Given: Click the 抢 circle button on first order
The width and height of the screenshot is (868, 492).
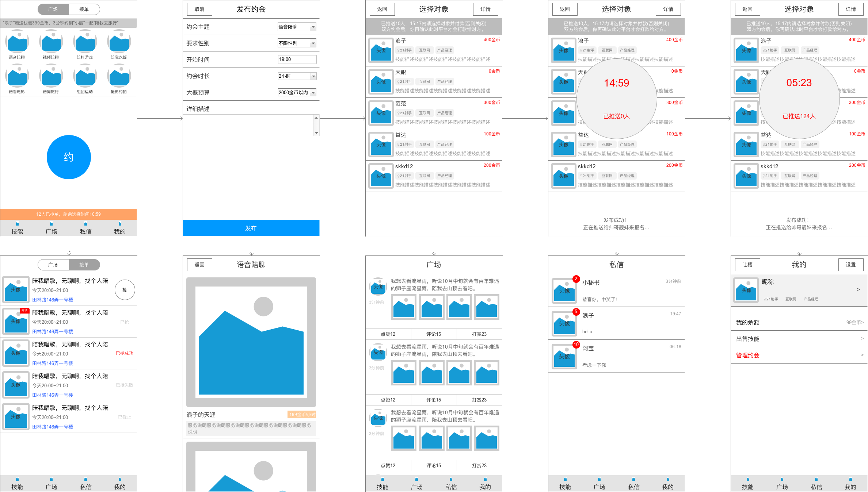Looking at the screenshot, I should pyautogui.click(x=125, y=290).
